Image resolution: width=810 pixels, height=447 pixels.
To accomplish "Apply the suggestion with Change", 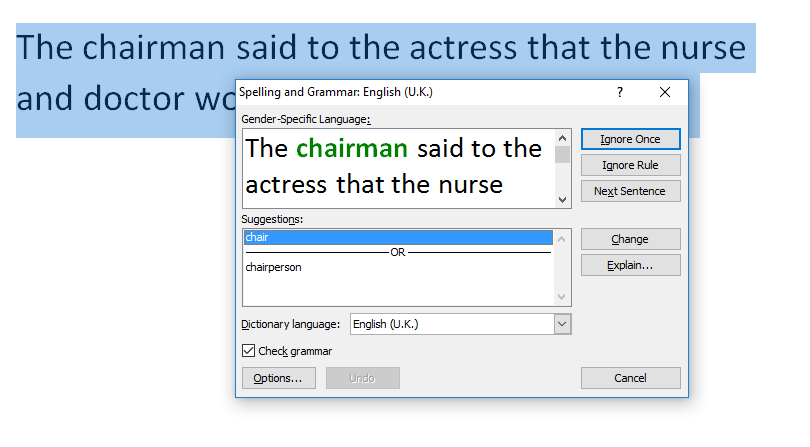I will point(630,239).
